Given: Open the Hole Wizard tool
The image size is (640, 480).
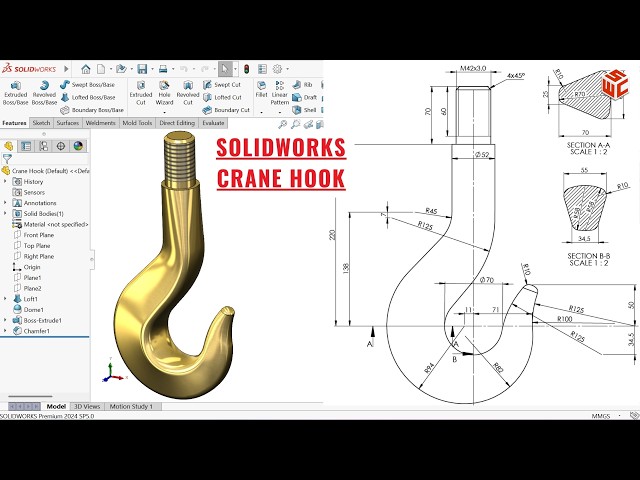Looking at the screenshot, I should (x=164, y=93).
